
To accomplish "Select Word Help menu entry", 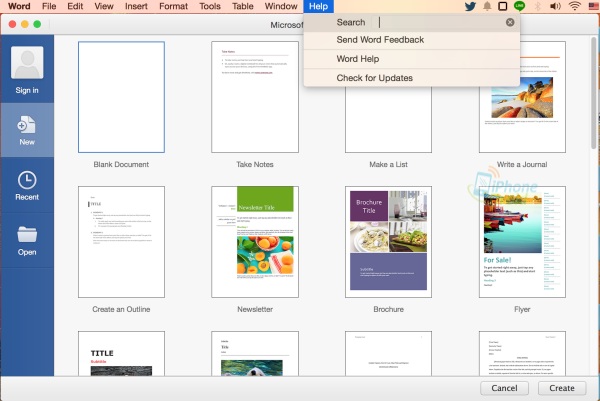I will (412, 59).
